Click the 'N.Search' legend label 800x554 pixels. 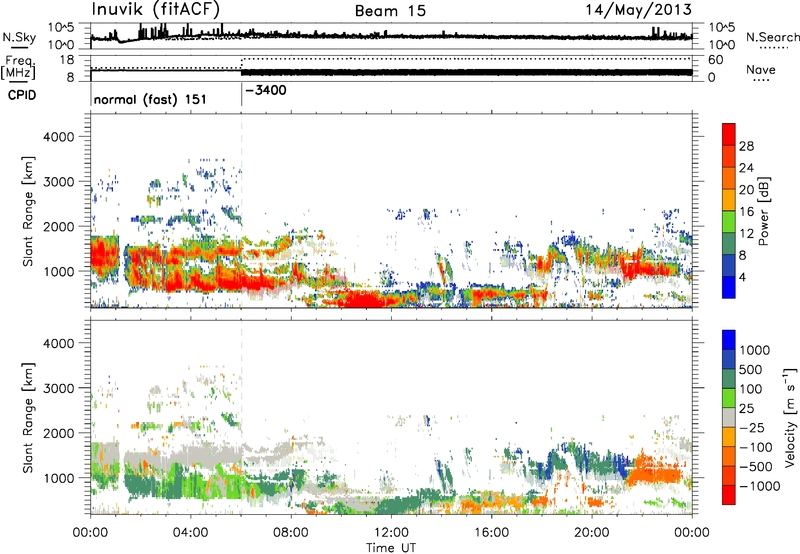[x=772, y=37]
